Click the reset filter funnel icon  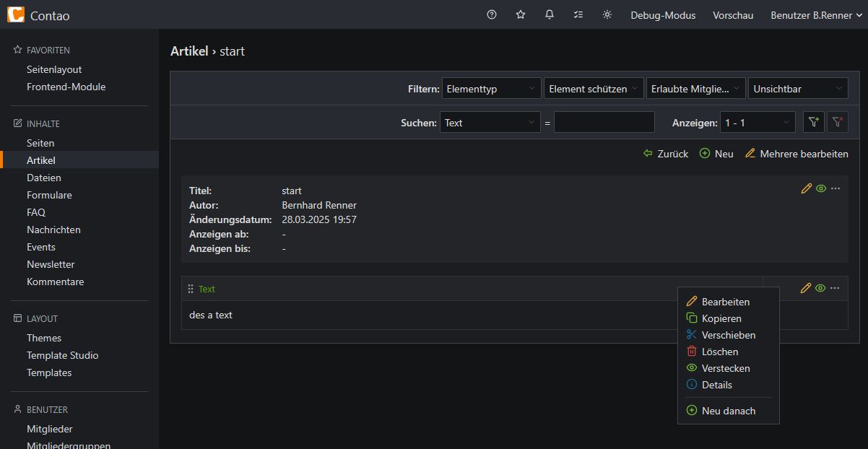coord(838,122)
